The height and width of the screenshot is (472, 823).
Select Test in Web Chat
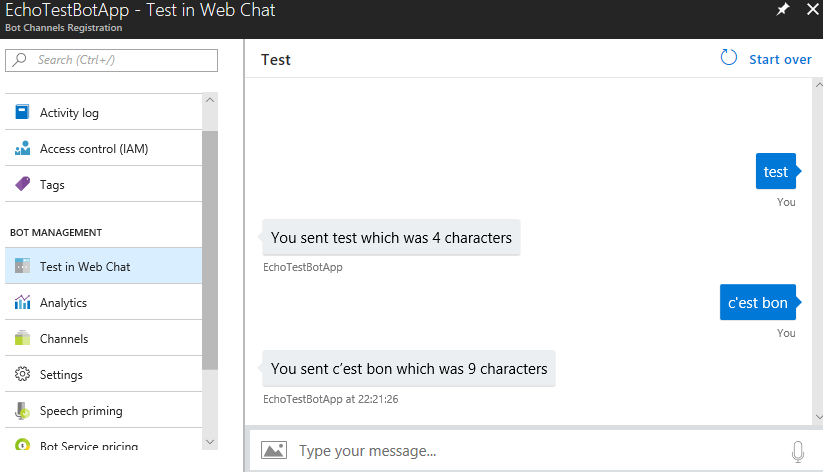coord(103,266)
